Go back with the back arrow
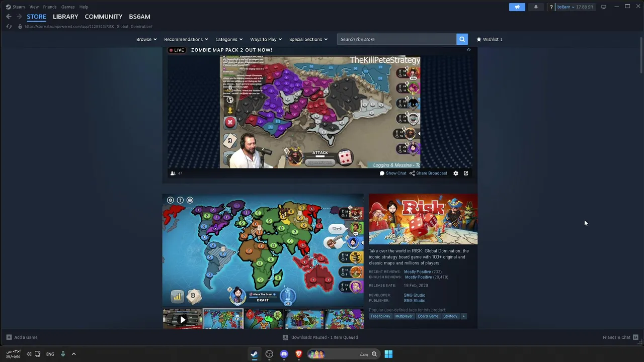This screenshot has width=644, height=362. pos(9,17)
